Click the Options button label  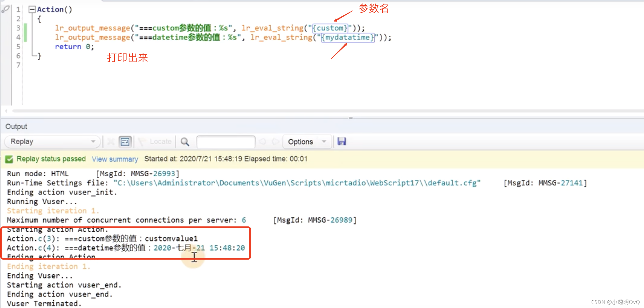pyautogui.click(x=300, y=142)
